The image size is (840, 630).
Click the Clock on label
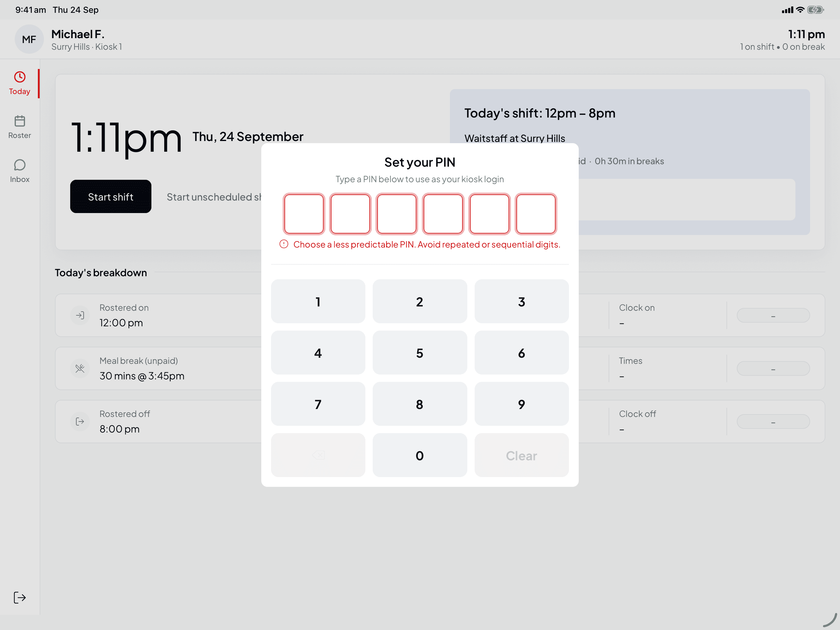coord(637,308)
